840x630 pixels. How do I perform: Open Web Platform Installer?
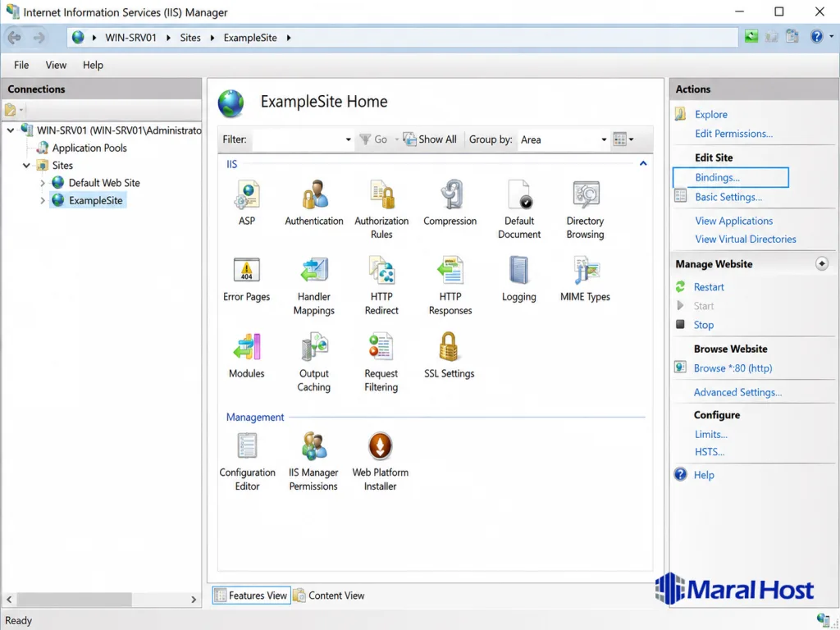pos(381,461)
